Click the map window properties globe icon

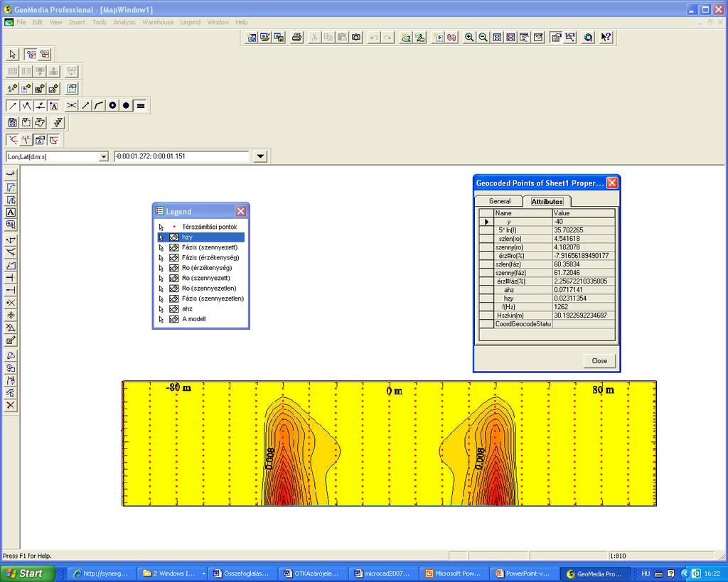click(x=588, y=38)
